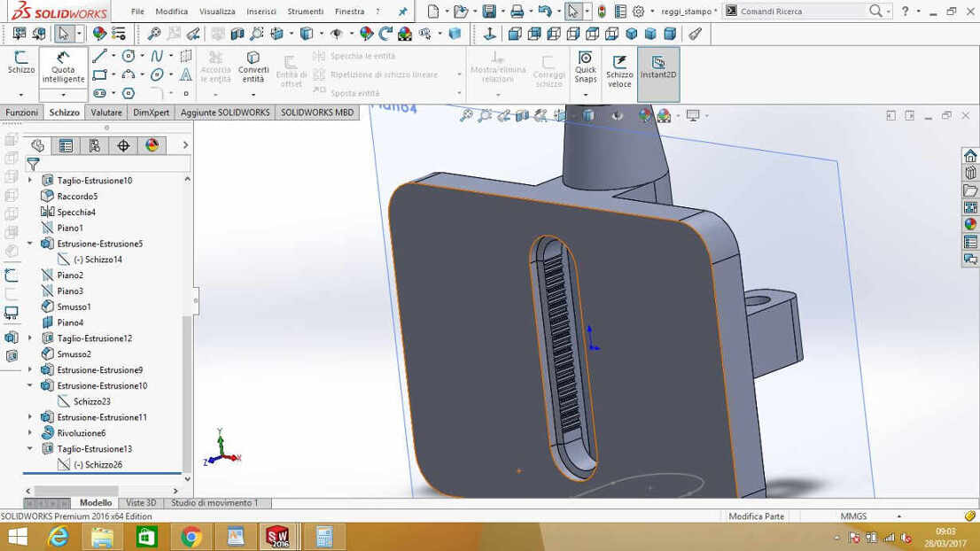The image size is (980, 551).
Task: Expand the Taglio-Estrusione10 tree node
Action: tap(30, 180)
